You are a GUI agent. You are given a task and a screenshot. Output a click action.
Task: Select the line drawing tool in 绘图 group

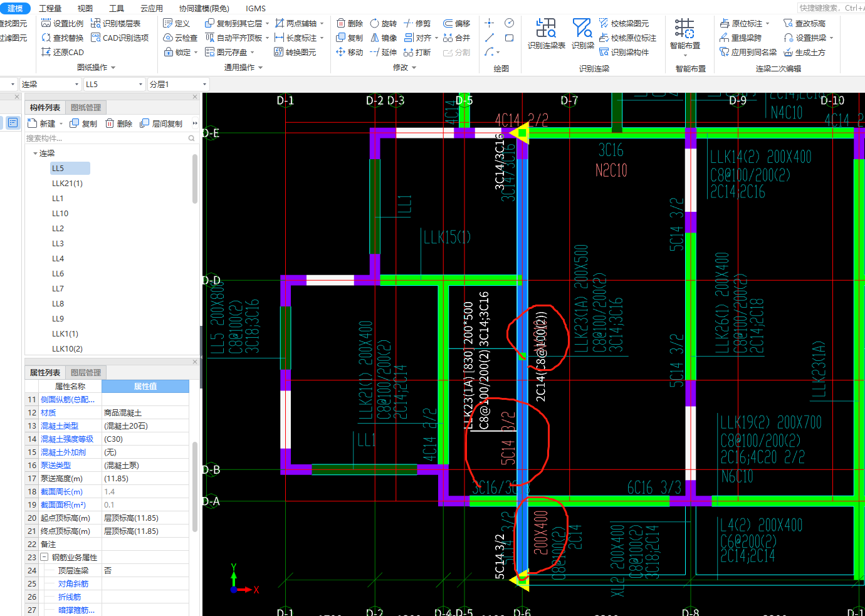click(x=490, y=38)
